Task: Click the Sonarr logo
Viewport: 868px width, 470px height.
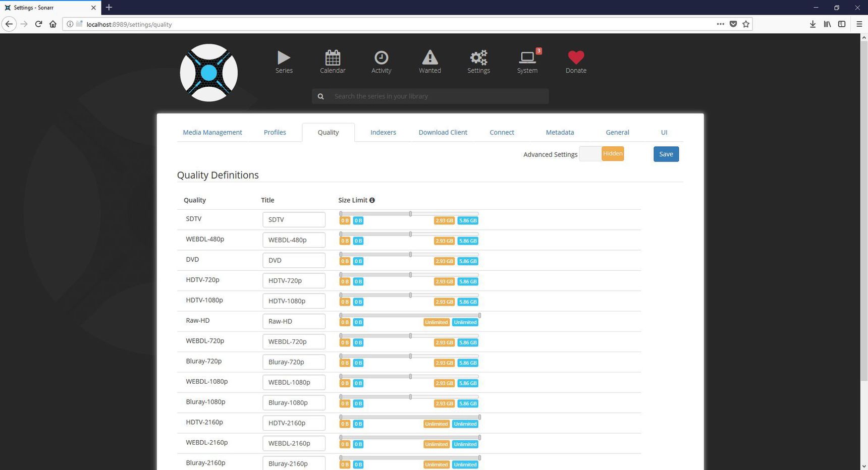Action: tap(209, 73)
